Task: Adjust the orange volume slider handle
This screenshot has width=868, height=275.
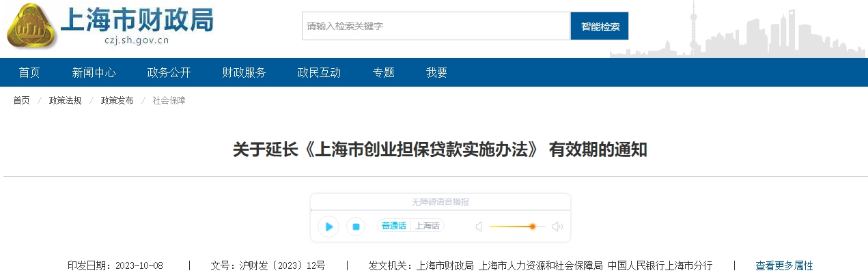Action: pyautogui.click(x=532, y=227)
